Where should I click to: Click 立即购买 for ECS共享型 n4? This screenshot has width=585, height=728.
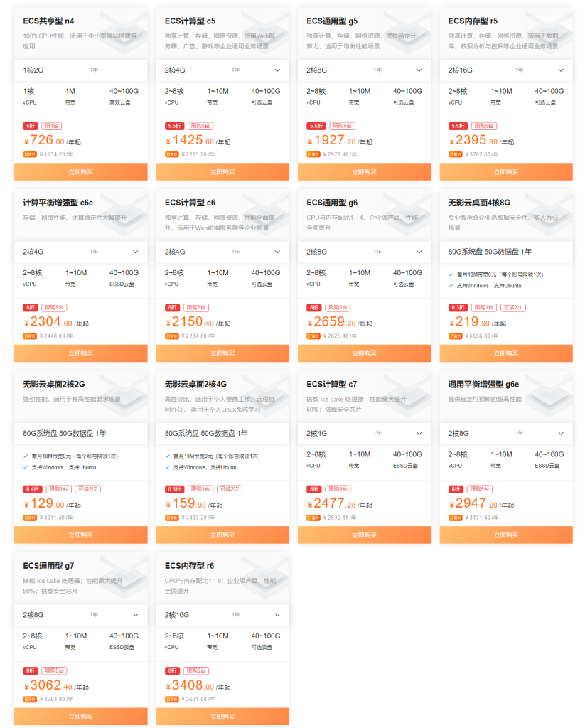click(80, 172)
